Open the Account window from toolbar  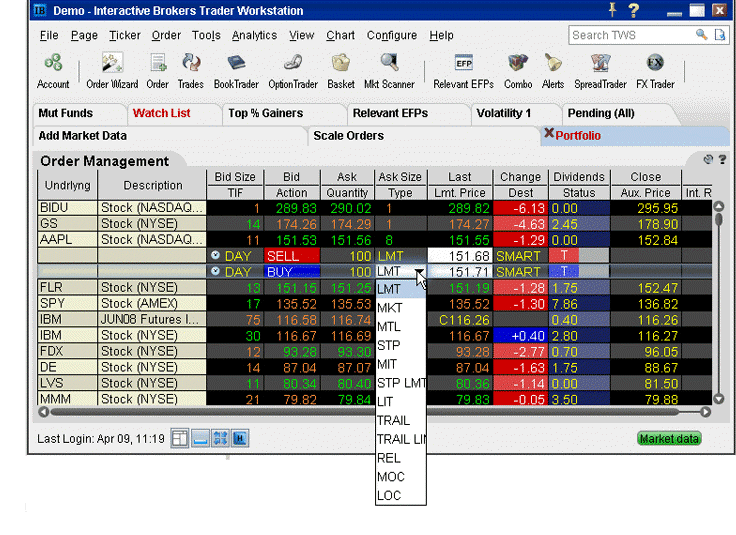[x=52, y=70]
